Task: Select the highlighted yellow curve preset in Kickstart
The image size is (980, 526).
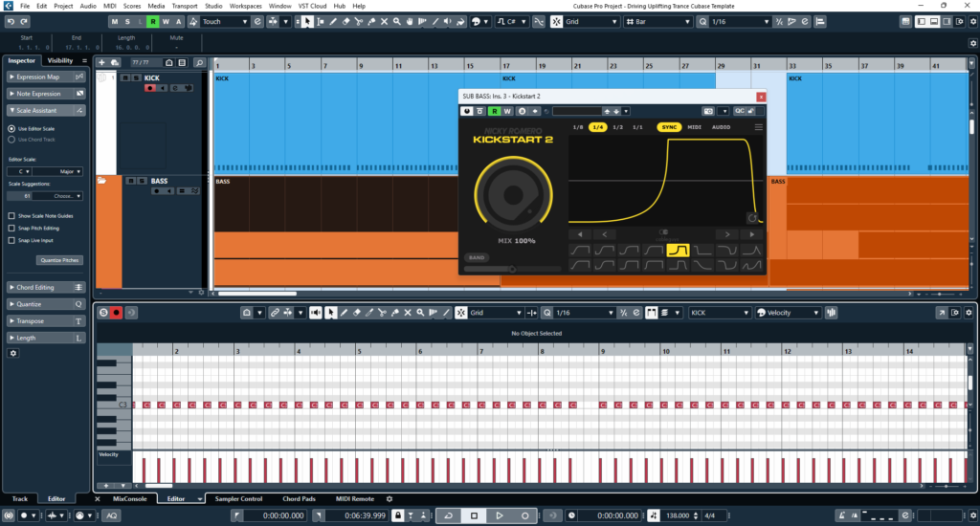Action: [678, 250]
